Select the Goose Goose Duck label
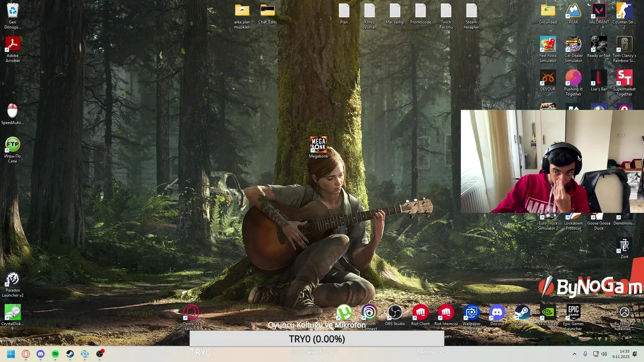 599,226
